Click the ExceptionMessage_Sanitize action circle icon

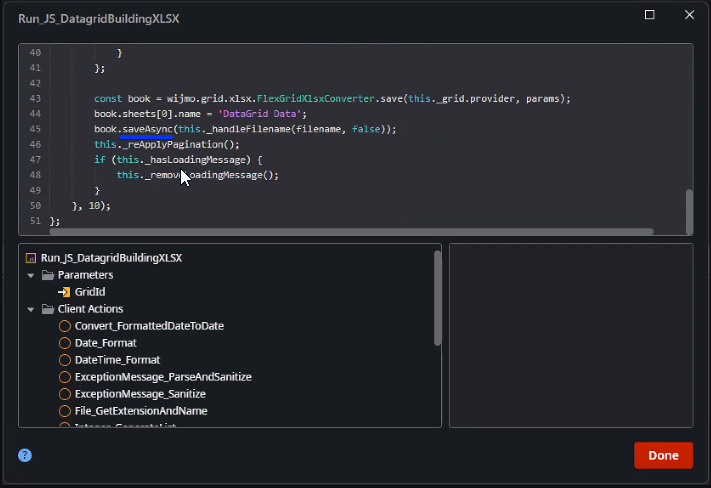coord(65,394)
